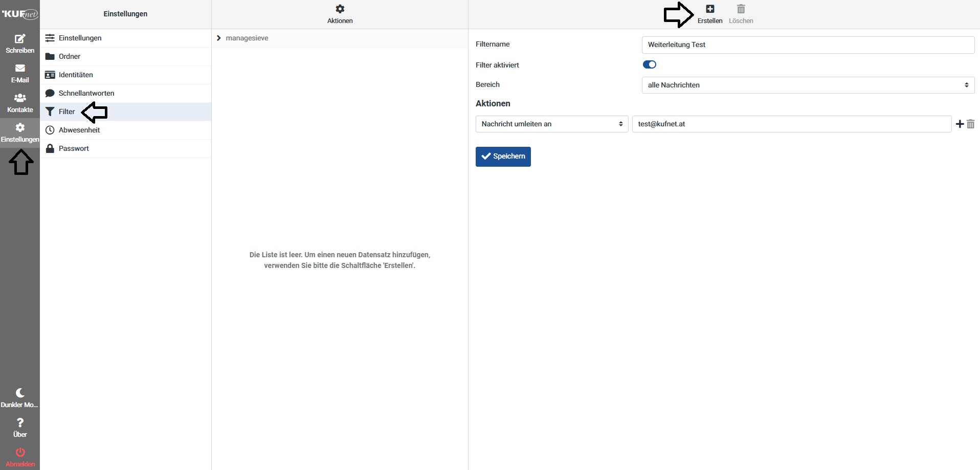Disable the Filter aktiviert switch
The image size is (980, 470).
pos(650,64)
